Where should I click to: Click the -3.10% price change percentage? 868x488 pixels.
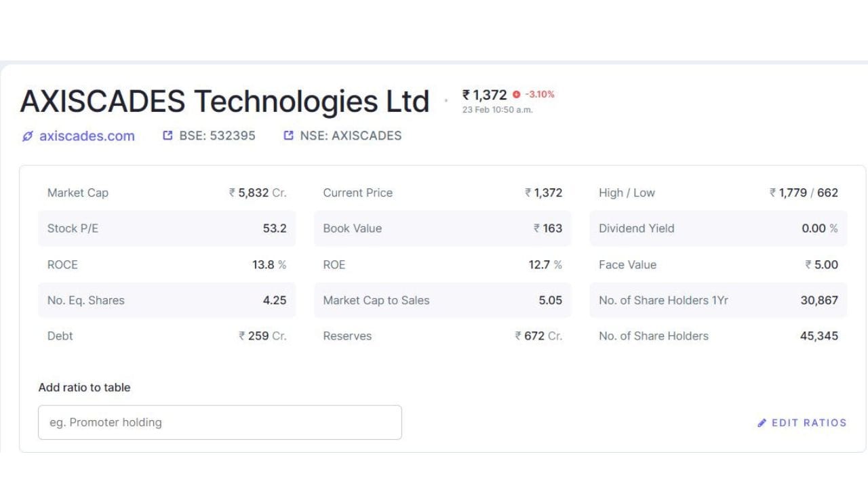coord(540,95)
